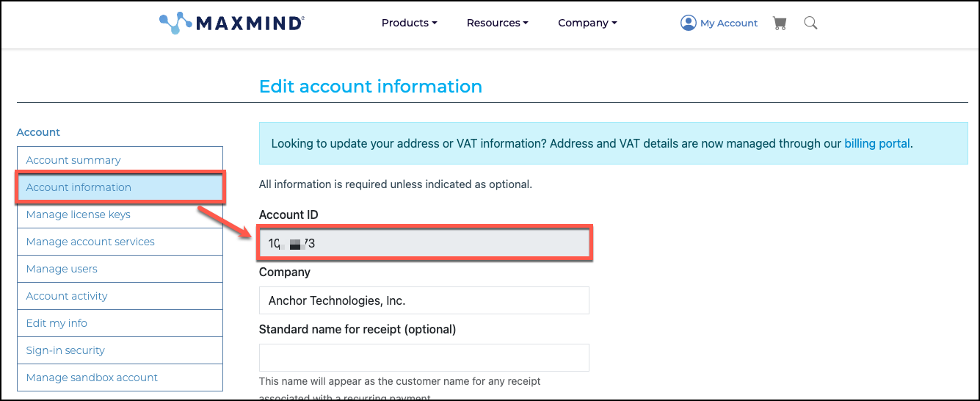Open the billing portal link
This screenshot has width=980, height=401.
click(x=876, y=143)
